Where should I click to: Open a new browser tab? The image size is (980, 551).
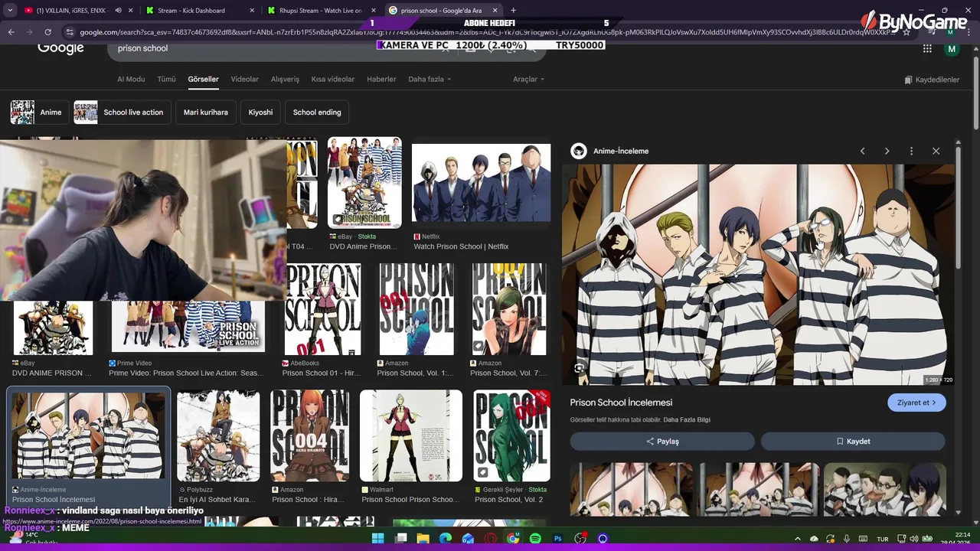513,10
